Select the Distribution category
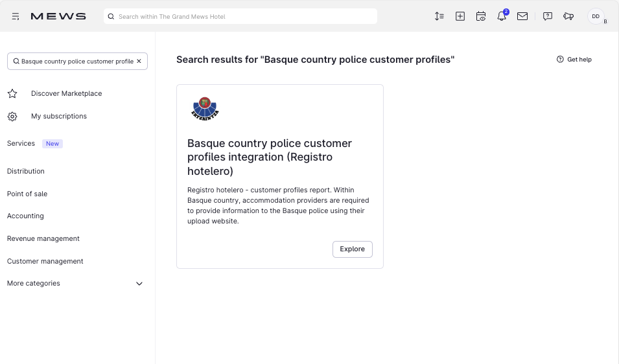 [x=26, y=171]
